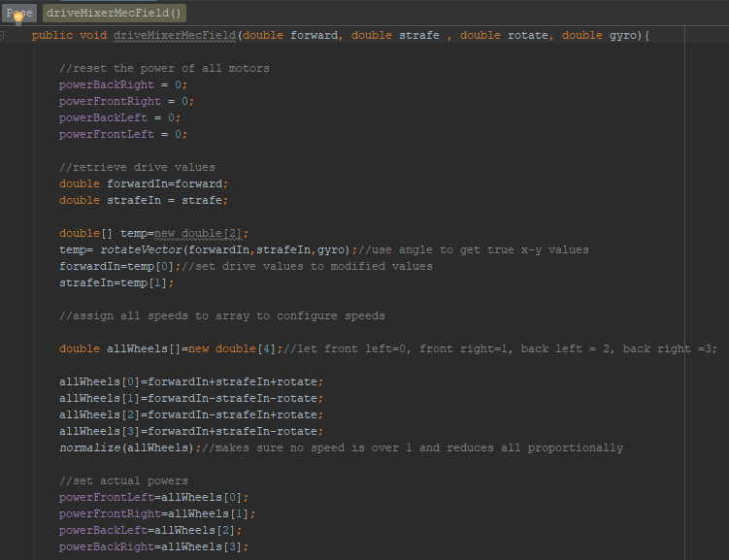Viewport: 729px width, 560px height.
Task: Click 'double allWheels[]=new double[4];' declaration
Action: (171, 349)
